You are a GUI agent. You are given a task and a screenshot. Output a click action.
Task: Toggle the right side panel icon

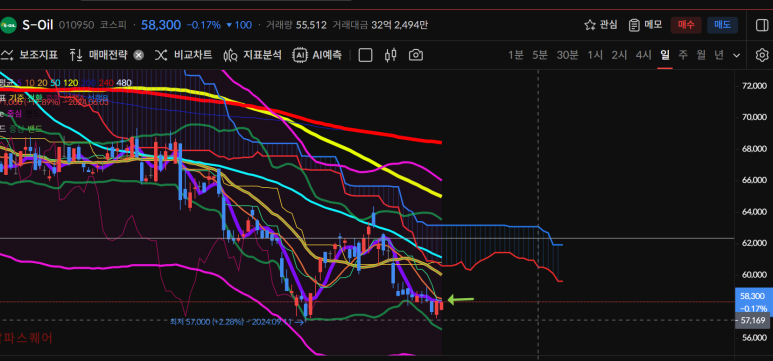(762, 25)
